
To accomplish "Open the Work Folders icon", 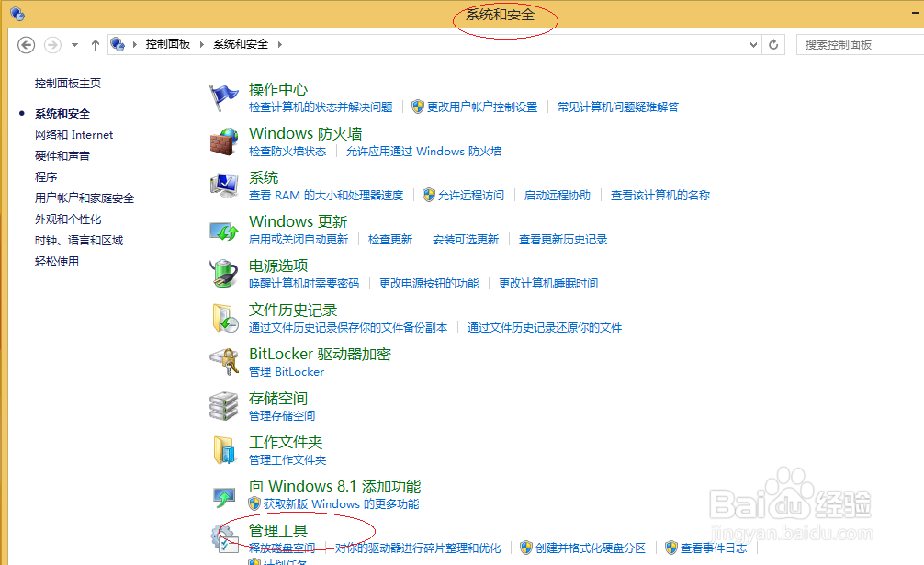I will pyautogui.click(x=224, y=451).
